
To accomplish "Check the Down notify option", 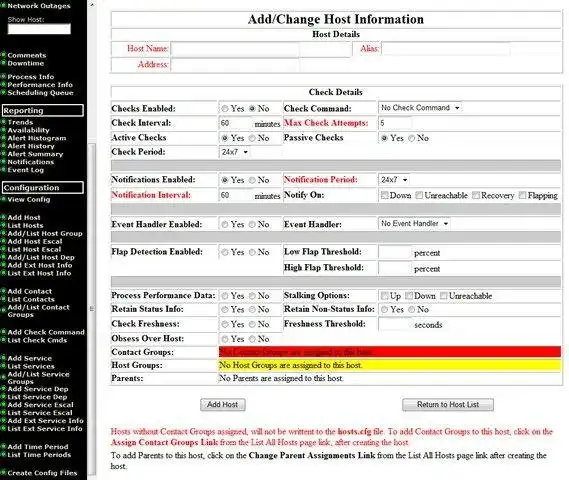I will click(x=384, y=195).
